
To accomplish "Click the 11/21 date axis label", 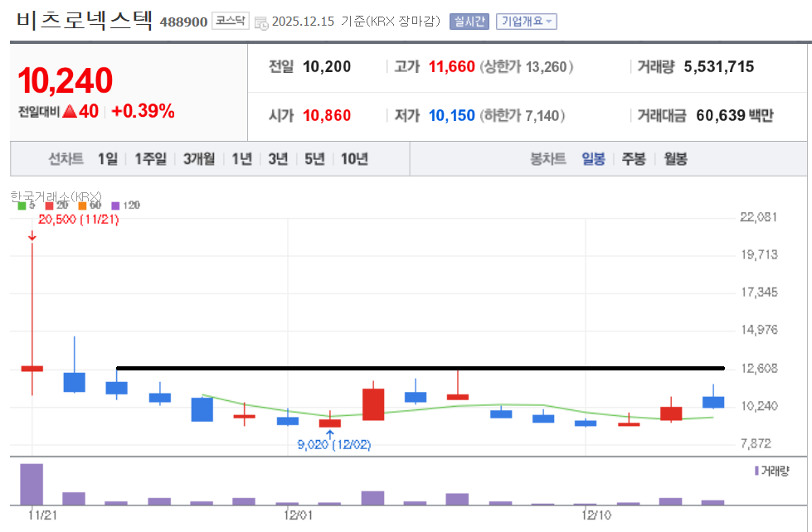I will click(42, 515).
